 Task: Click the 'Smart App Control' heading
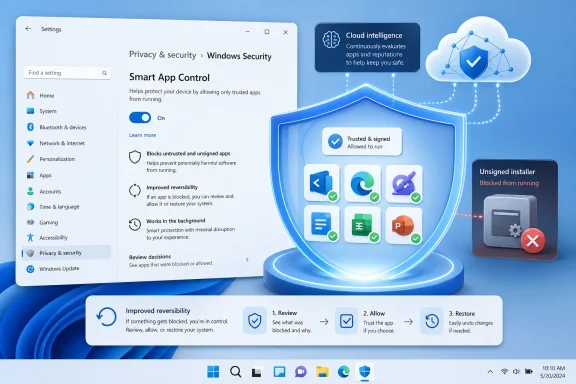pos(169,78)
